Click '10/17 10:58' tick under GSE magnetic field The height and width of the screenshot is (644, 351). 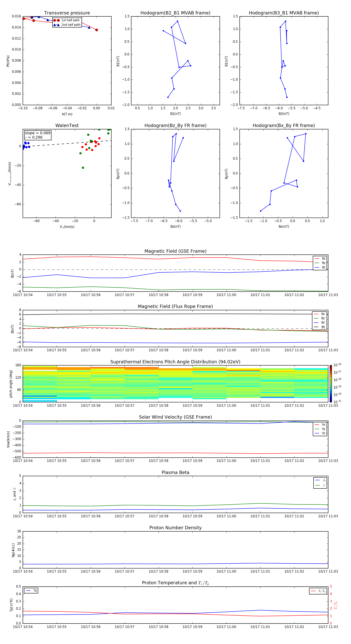(158, 295)
